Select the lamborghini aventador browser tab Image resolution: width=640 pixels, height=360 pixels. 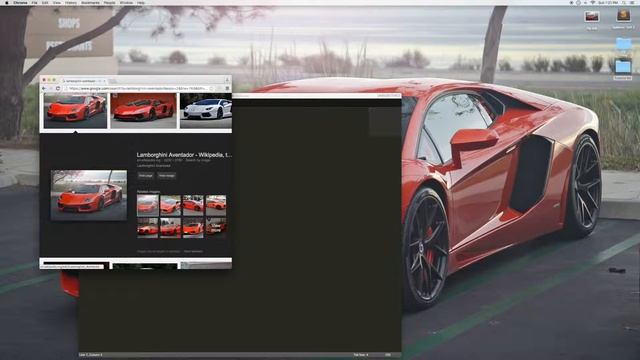tap(84, 81)
